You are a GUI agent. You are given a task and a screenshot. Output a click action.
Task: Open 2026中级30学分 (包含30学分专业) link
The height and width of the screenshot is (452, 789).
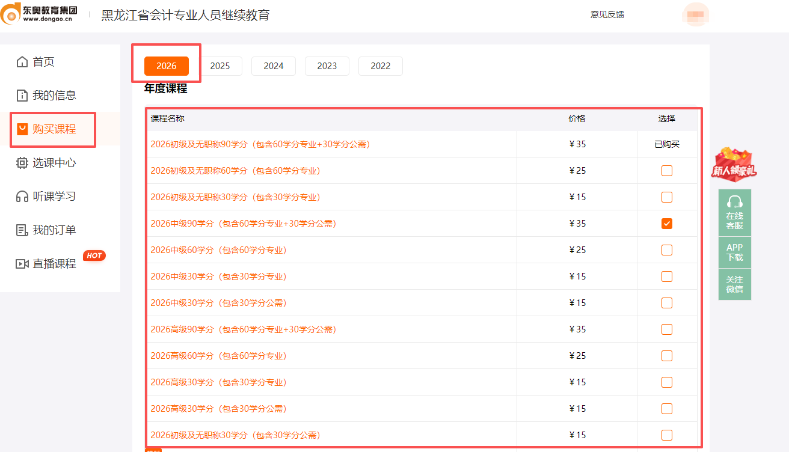(218, 276)
